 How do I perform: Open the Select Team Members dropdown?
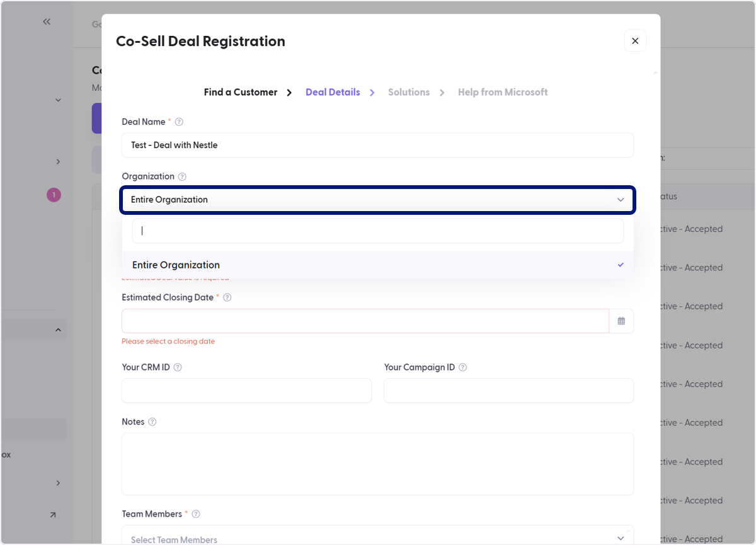378,536
